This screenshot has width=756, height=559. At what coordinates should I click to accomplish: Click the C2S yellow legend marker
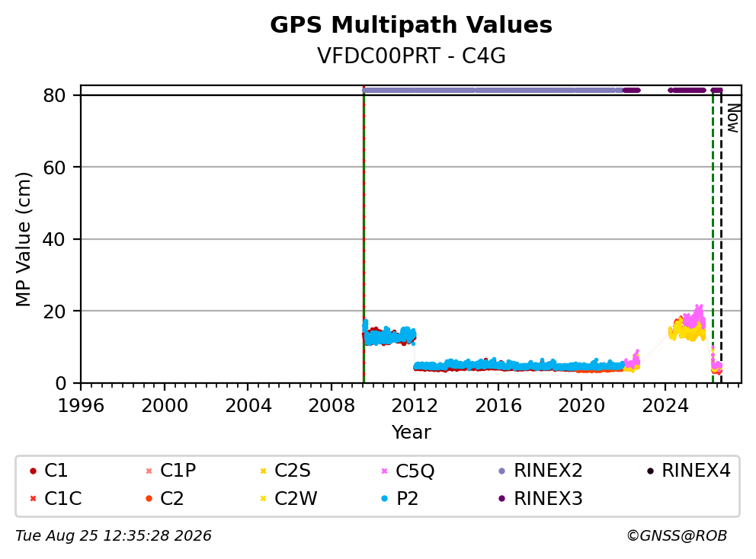(x=263, y=471)
